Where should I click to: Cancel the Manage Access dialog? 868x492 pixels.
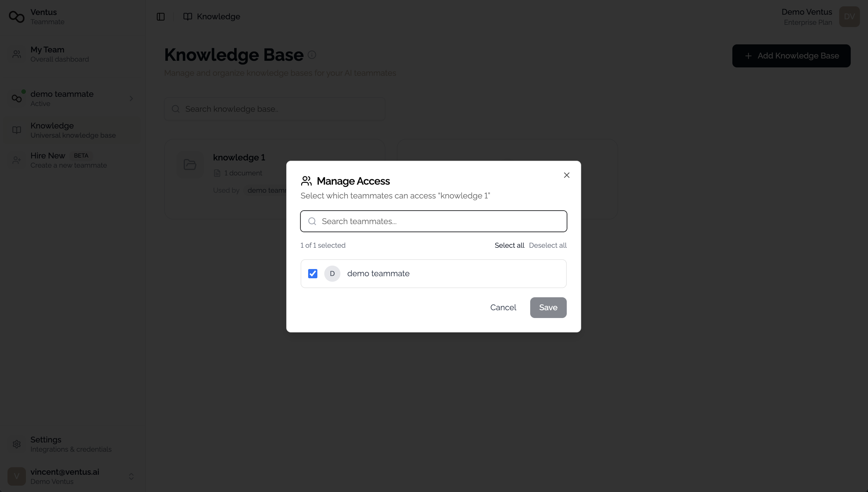coord(503,308)
